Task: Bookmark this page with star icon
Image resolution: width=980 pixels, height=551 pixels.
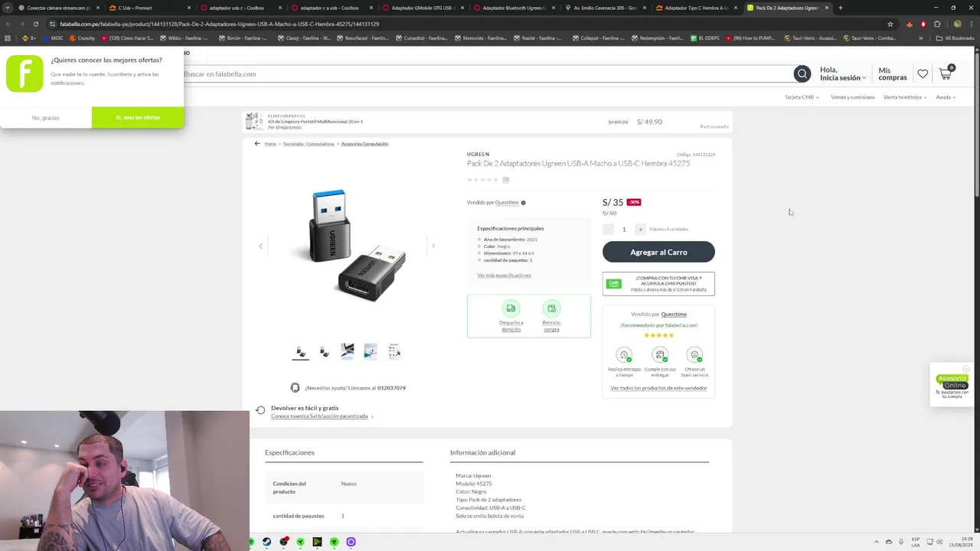Action: pos(890,24)
